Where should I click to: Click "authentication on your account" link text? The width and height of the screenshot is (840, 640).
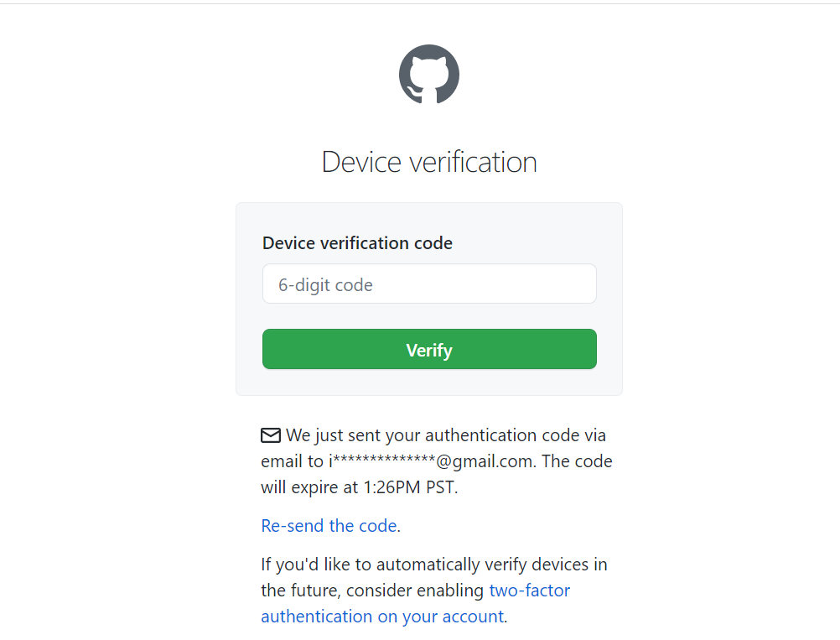[382, 617]
